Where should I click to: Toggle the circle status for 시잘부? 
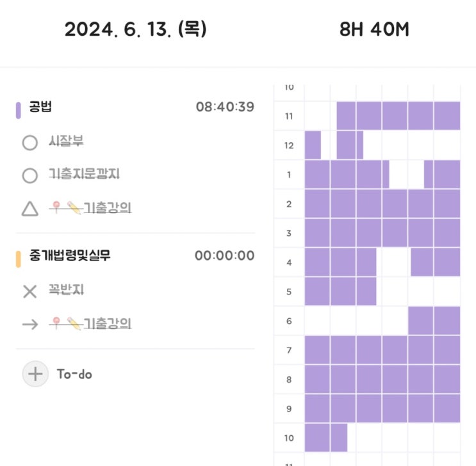[x=30, y=142]
